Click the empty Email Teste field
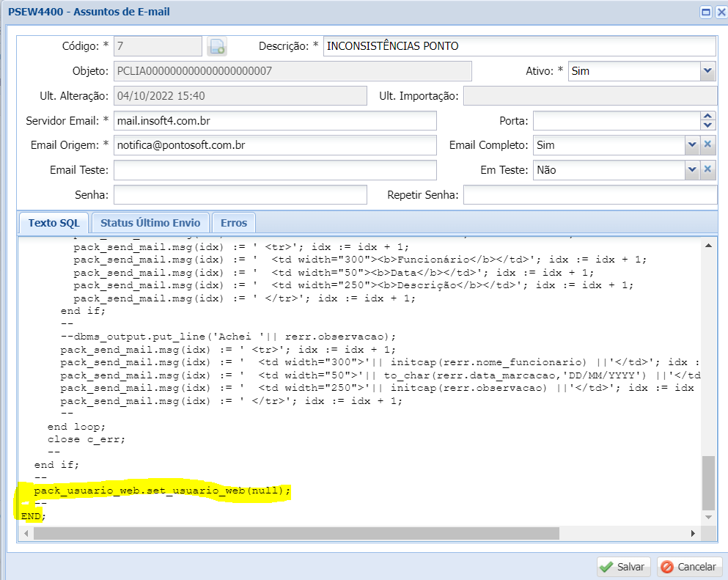728x580 pixels. coord(275,170)
